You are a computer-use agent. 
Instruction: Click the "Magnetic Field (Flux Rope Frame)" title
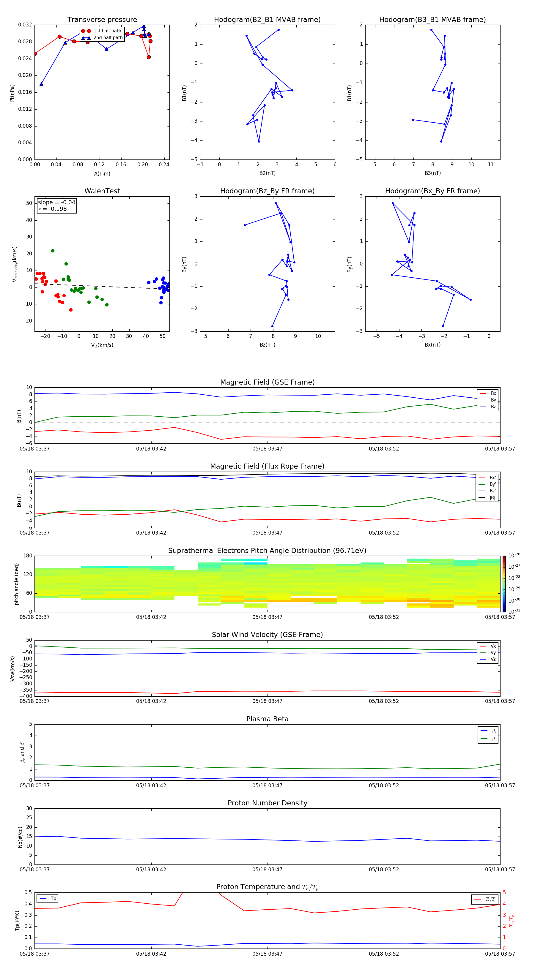267,467
